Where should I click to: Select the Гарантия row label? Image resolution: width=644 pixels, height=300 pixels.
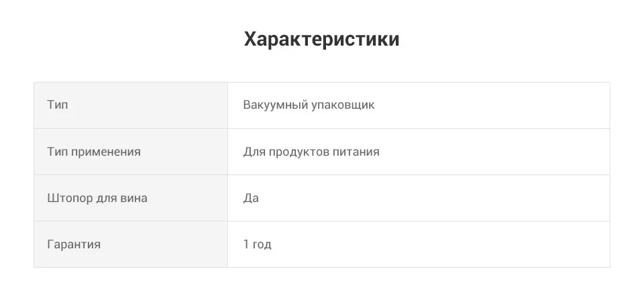[x=74, y=244]
